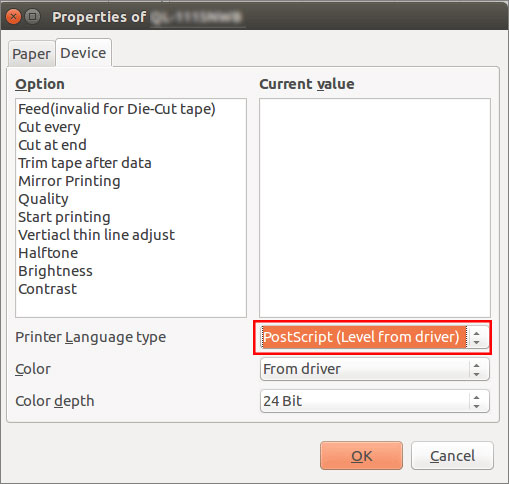This screenshot has width=509, height=484.
Task: Choose the Cut every option
Action: [49, 127]
